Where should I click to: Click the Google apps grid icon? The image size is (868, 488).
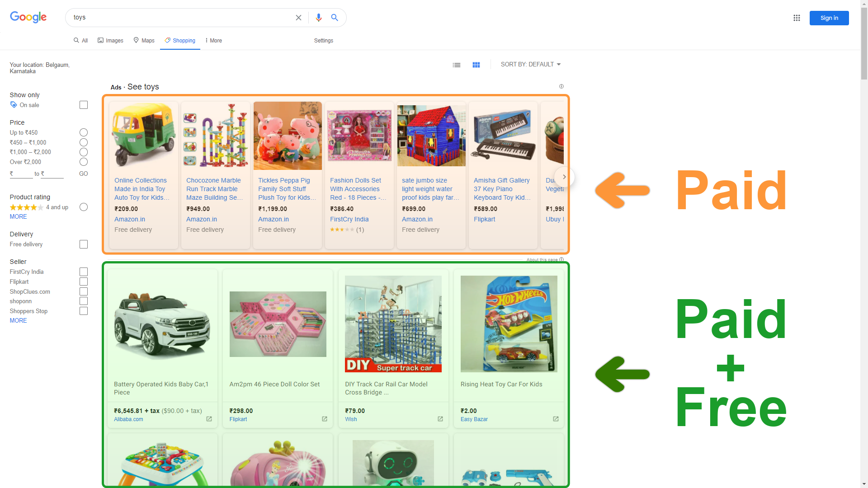click(797, 17)
